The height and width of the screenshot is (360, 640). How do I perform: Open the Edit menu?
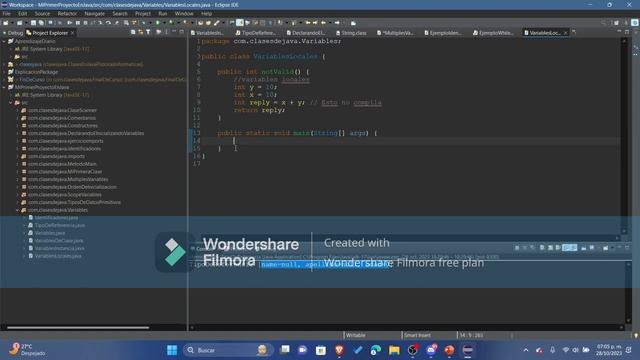click(x=22, y=13)
